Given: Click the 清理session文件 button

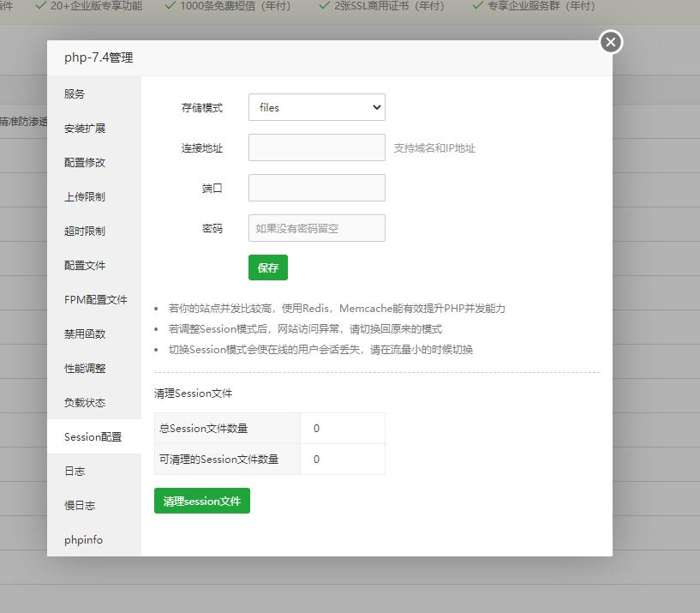Looking at the screenshot, I should [x=202, y=501].
